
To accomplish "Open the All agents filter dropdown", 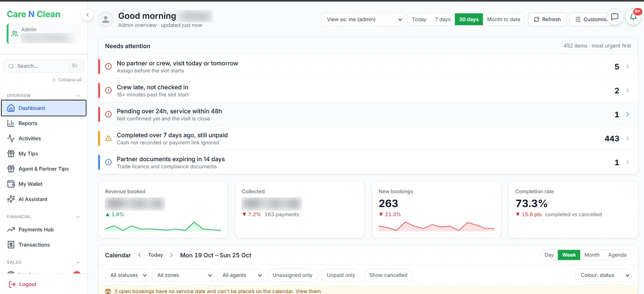I will click(x=240, y=275).
